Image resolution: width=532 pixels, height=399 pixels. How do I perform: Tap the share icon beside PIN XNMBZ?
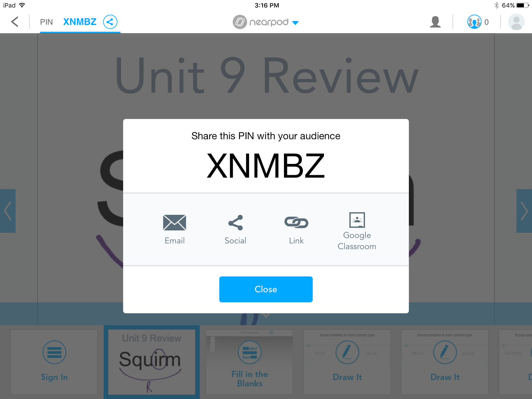110,22
